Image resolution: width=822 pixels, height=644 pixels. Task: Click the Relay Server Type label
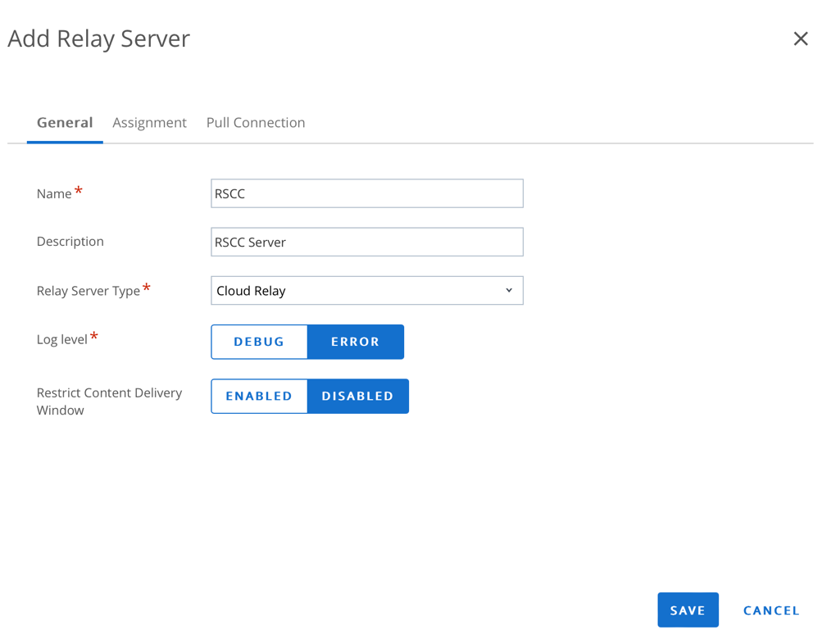click(x=89, y=291)
